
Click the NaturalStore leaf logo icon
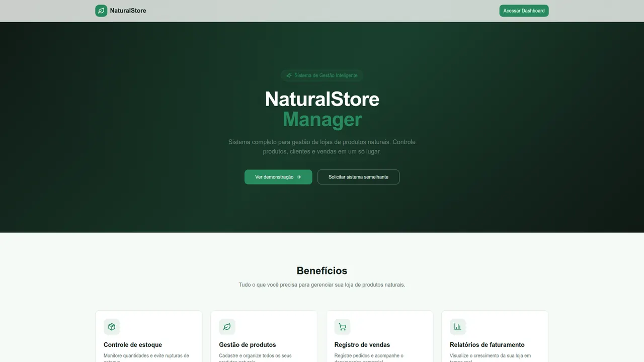point(101,11)
